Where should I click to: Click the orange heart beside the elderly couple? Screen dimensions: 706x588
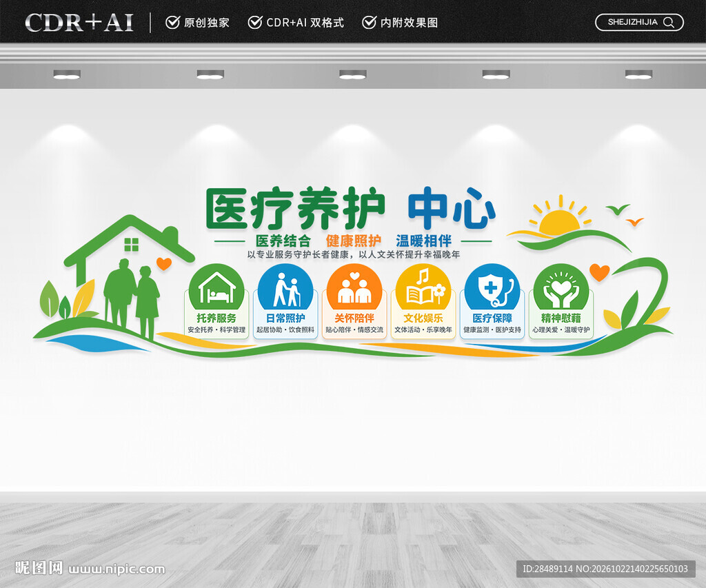(x=164, y=263)
